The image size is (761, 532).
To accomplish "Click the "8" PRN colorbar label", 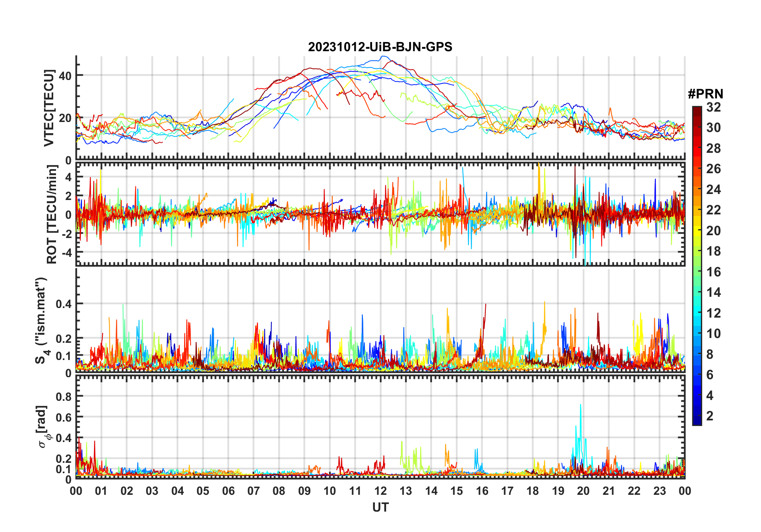I will click(710, 354).
